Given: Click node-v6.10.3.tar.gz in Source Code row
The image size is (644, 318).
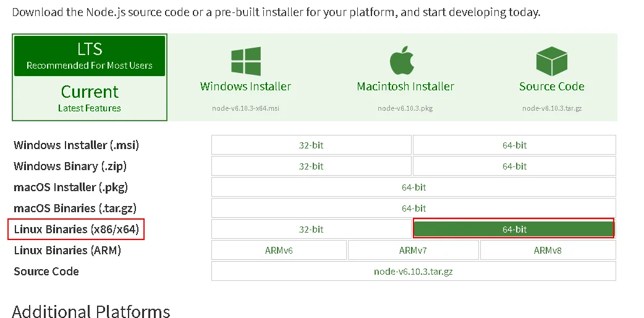Looking at the screenshot, I should (413, 271).
